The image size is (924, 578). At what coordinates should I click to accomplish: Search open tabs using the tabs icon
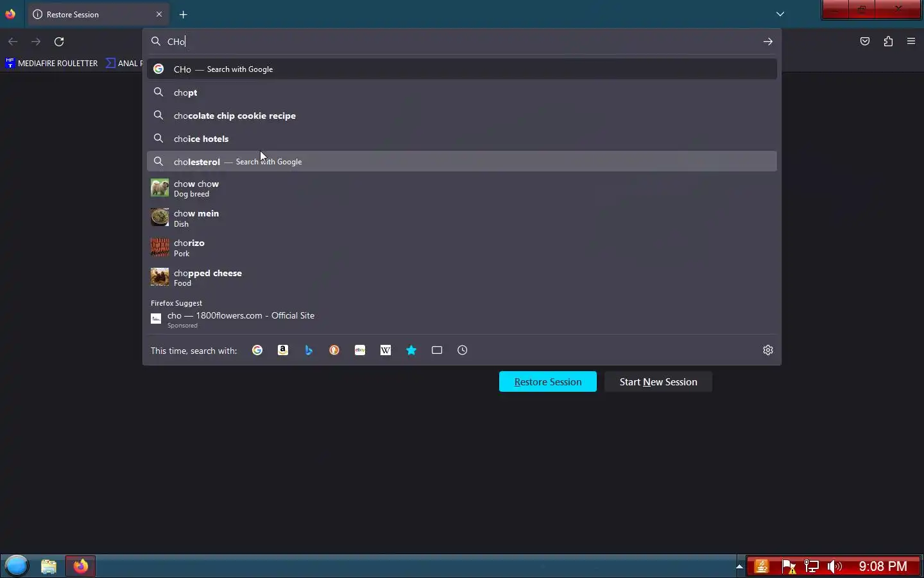click(x=437, y=350)
